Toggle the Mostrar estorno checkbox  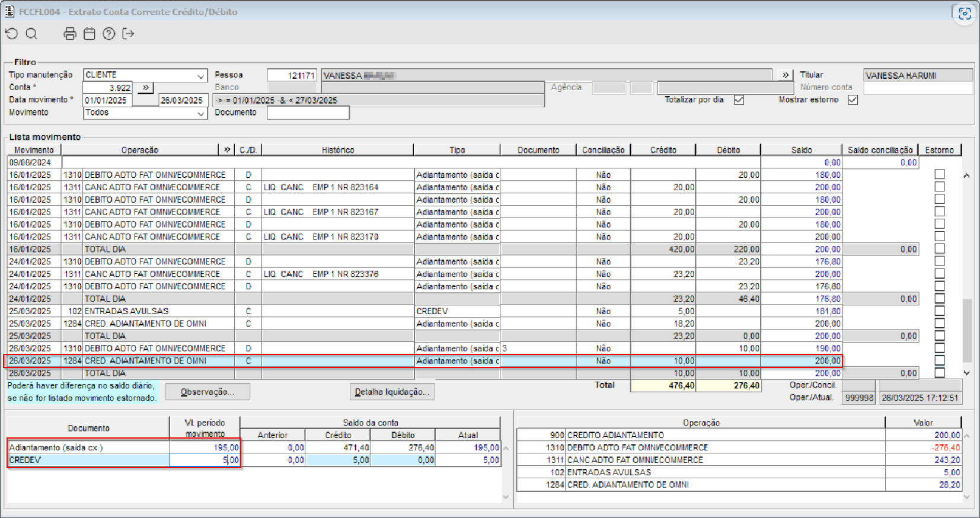pyautogui.click(x=853, y=100)
